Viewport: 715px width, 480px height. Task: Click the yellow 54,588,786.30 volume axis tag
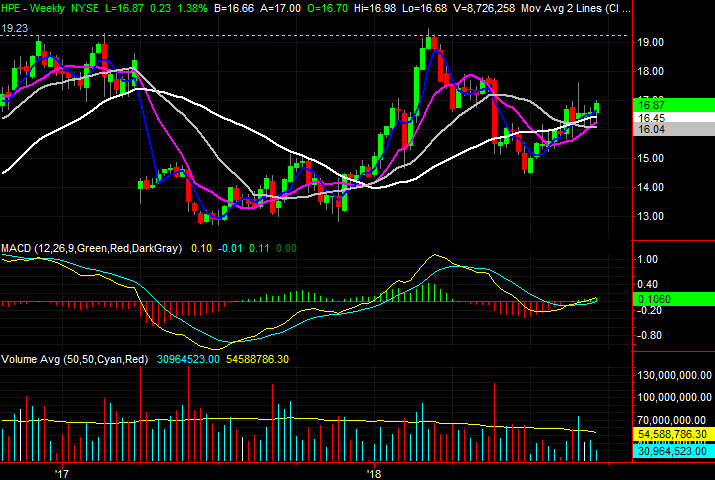674,434
